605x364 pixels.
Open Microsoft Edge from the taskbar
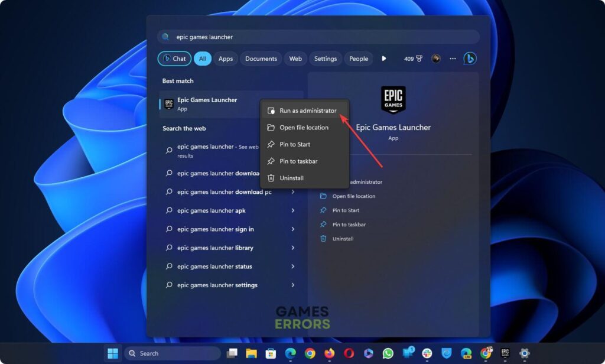click(x=290, y=353)
